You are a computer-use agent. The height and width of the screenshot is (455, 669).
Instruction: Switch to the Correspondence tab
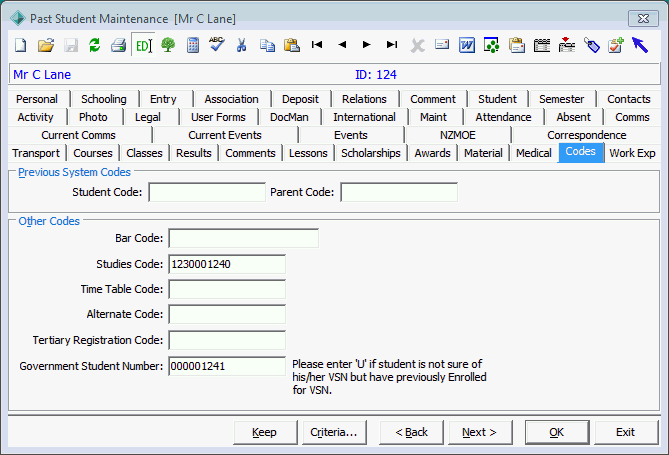tap(586, 135)
